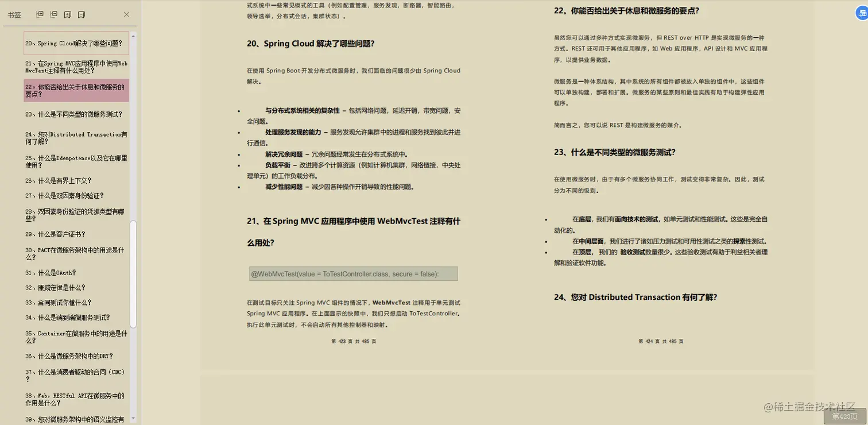Image resolution: width=868 pixels, height=425 pixels.
Task: Click the collapse all bookmarks icon
Action: (x=53, y=14)
